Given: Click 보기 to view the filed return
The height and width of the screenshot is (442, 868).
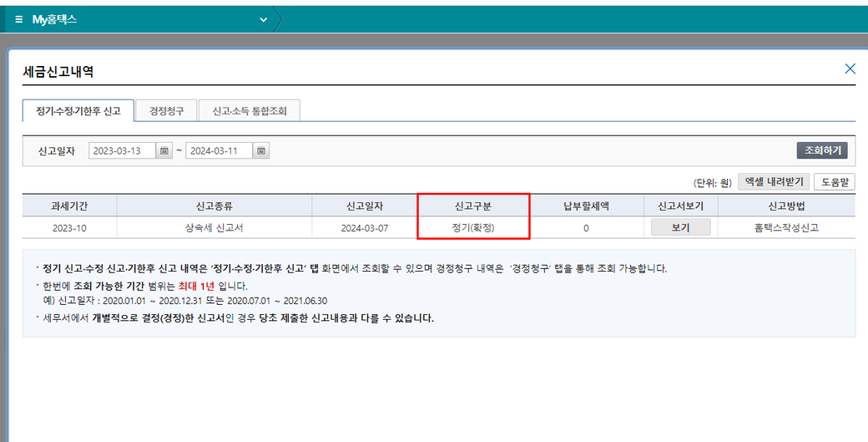Looking at the screenshot, I should 680,227.
